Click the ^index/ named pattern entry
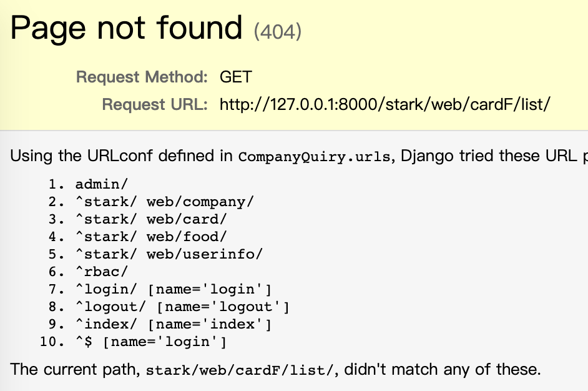The height and width of the screenshot is (391, 588). tap(174, 324)
